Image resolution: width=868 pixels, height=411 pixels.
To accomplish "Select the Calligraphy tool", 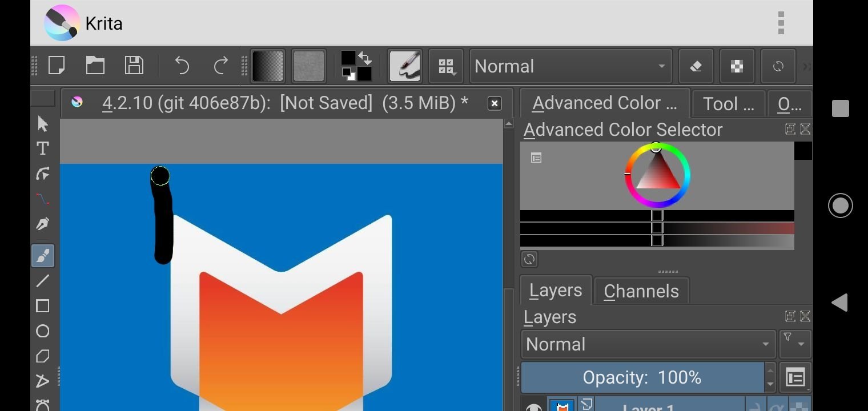I will tap(43, 224).
